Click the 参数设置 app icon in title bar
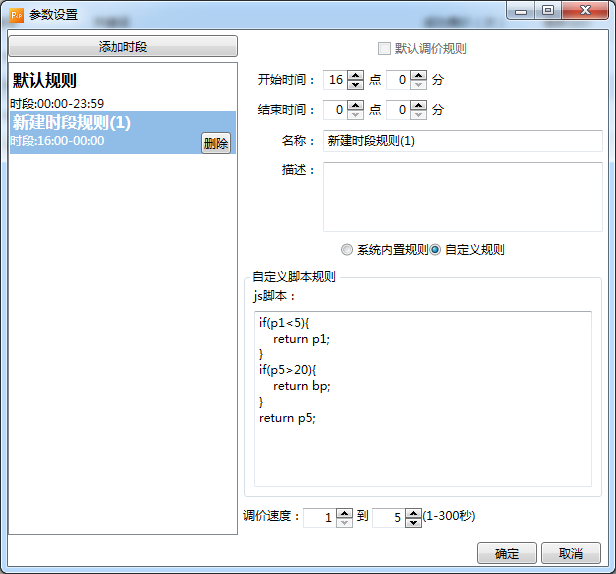Screen dimensions: 616x574 tap(17, 15)
